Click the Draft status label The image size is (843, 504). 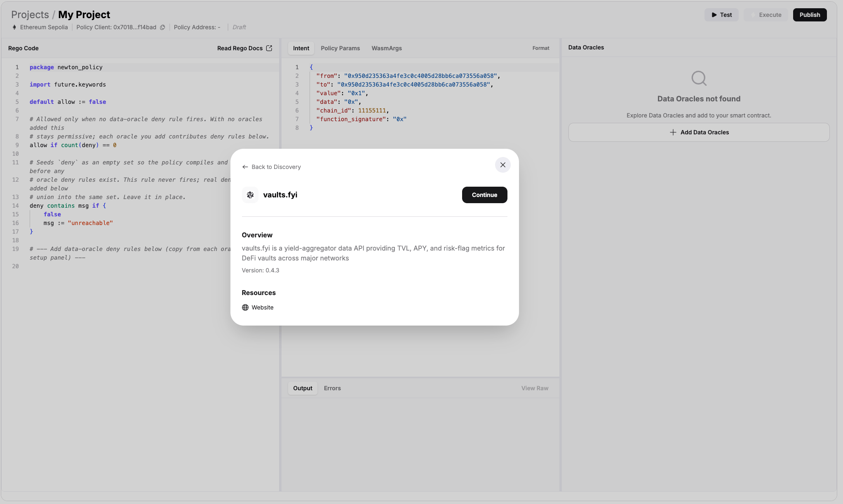click(239, 27)
